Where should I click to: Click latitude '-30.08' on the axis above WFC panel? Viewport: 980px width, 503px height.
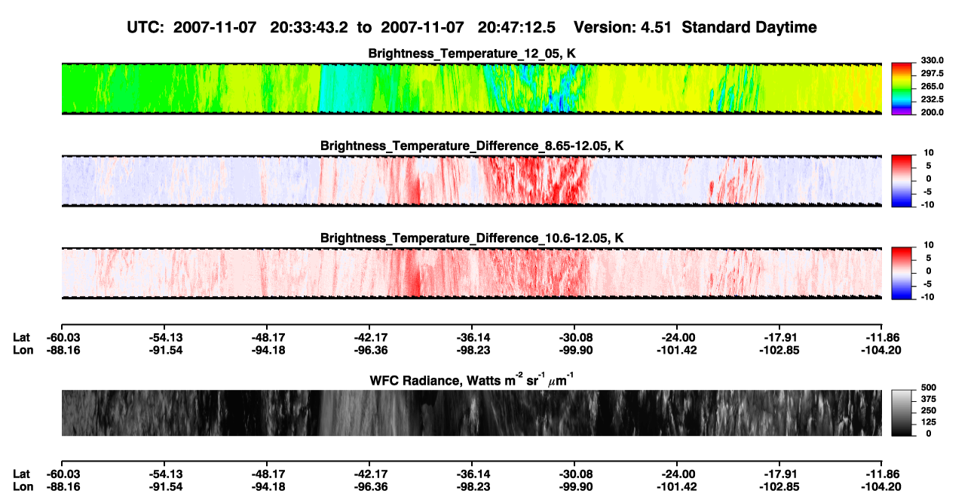point(574,338)
